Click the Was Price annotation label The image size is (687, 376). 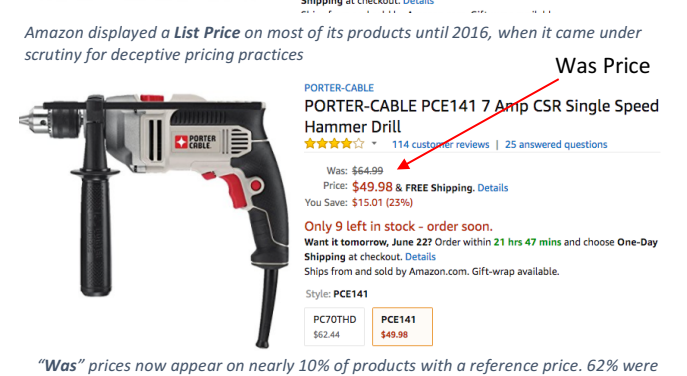point(602,66)
